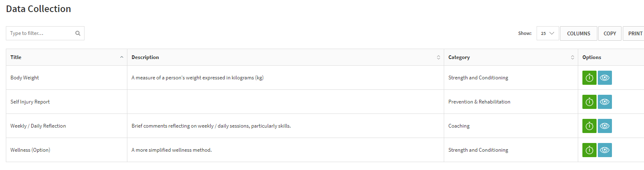View Body Weight using the blue eye icon
The image size is (644, 170).
605,78
